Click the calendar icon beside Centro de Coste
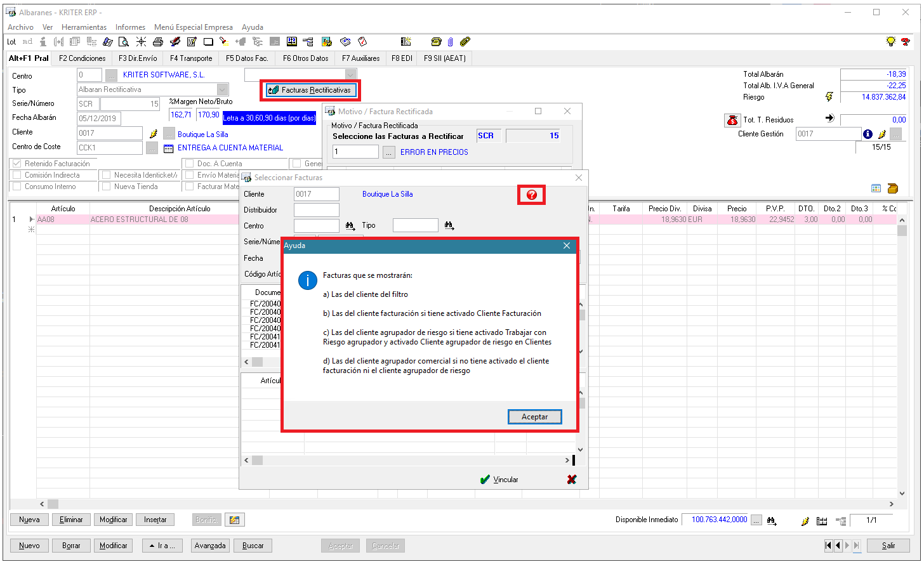The image size is (924, 564). [x=168, y=148]
